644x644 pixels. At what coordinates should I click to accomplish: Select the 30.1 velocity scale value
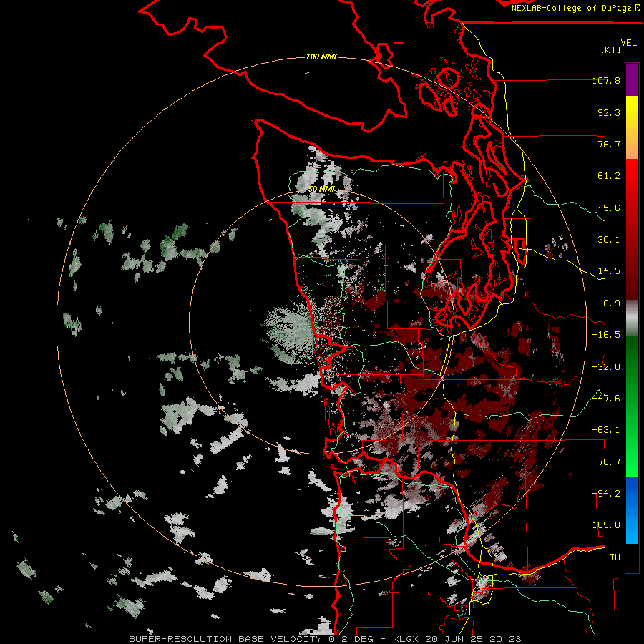tap(609, 240)
